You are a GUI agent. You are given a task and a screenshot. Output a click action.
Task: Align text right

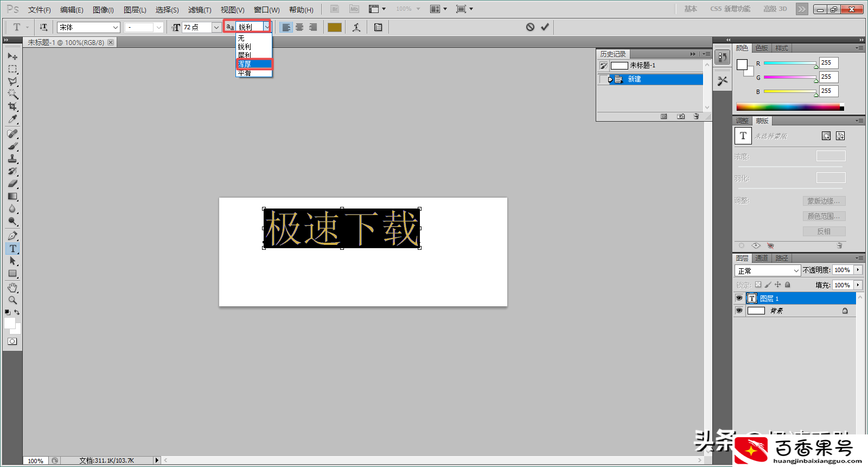pyautogui.click(x=313, y=27)
